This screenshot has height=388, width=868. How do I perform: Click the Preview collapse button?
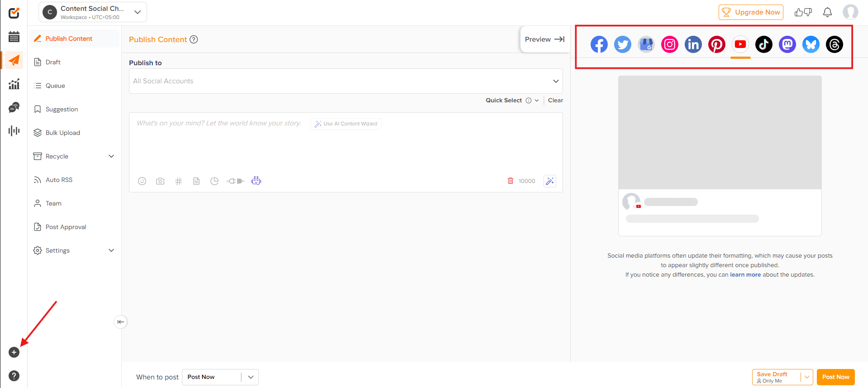click(x=545, y=39)
